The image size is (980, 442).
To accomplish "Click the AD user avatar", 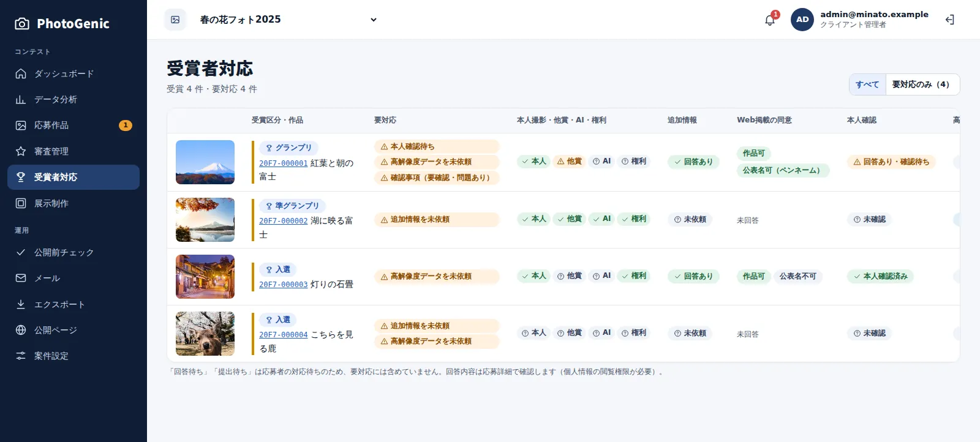I will pos(802,20).
